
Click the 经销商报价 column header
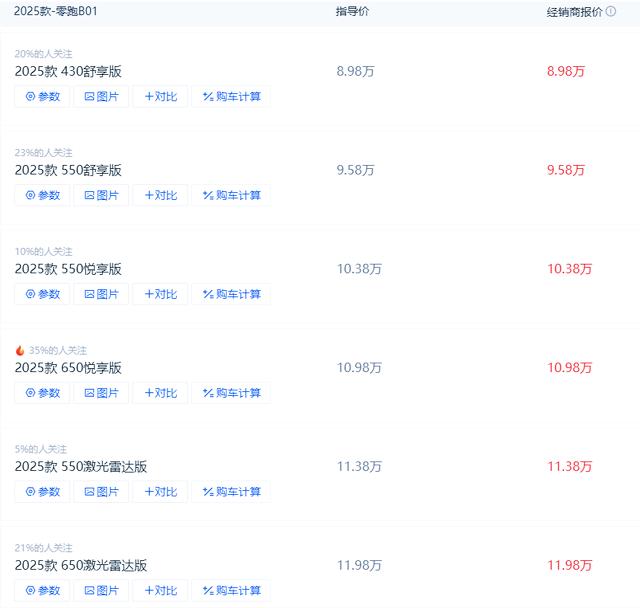574,12
